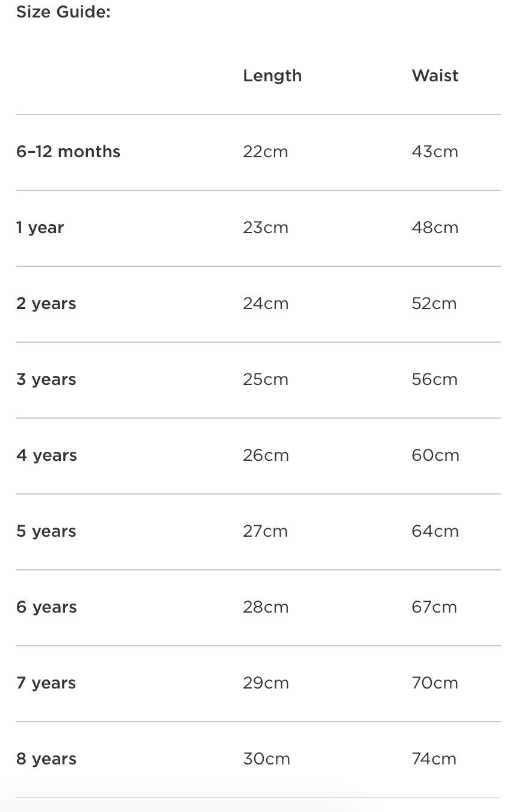The height and width of the screenshot is (812, 524).
Task: Click the 74cm waist value
Action: click(x=434, y=759)
